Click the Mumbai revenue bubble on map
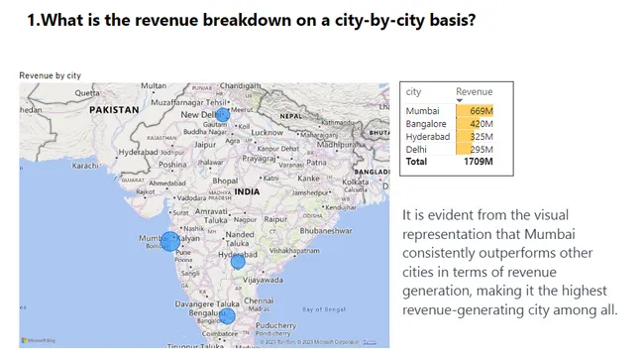The width and height of the screenshot is (644, 361). tap(169, 241)
